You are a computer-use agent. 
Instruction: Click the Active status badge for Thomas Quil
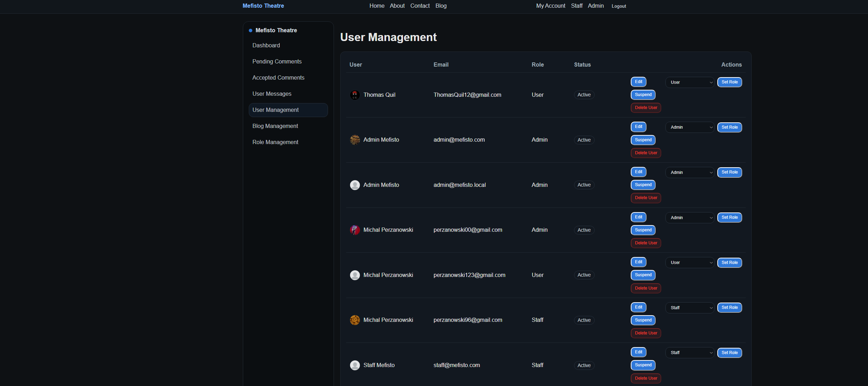pos(584,95)
